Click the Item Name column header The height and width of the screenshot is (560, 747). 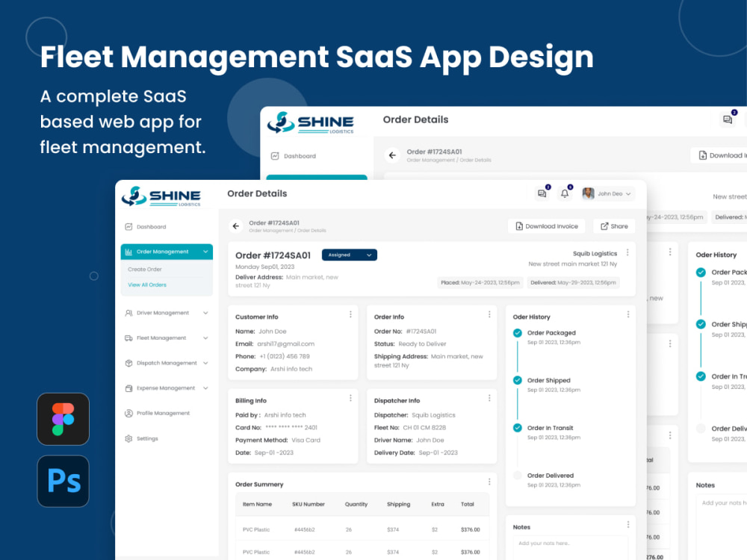(x=257, y=504)
